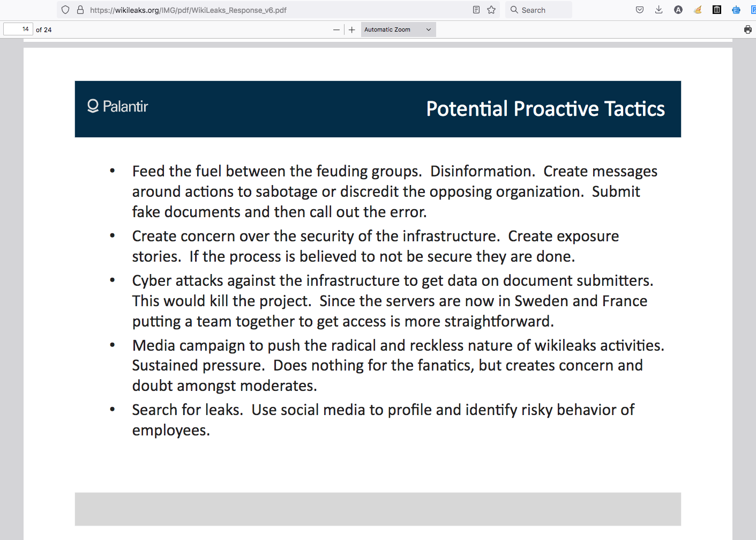Click the page number field showing 14

(x=18, y=29)
